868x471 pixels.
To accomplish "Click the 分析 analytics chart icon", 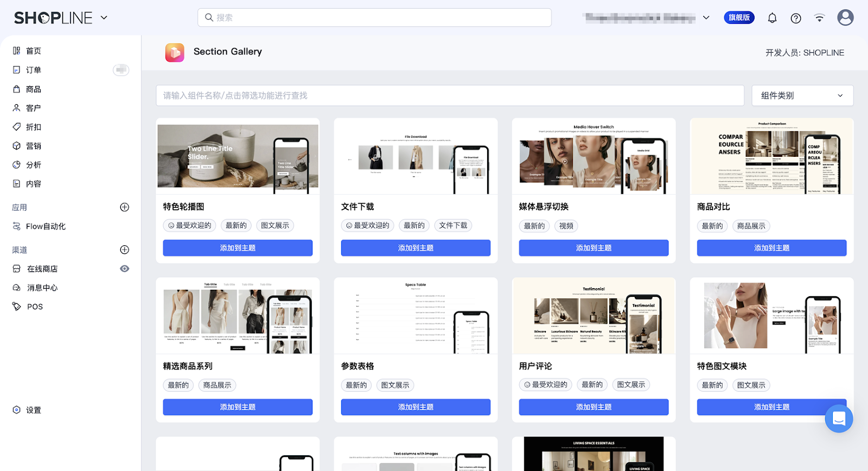I will coord(17,165).
